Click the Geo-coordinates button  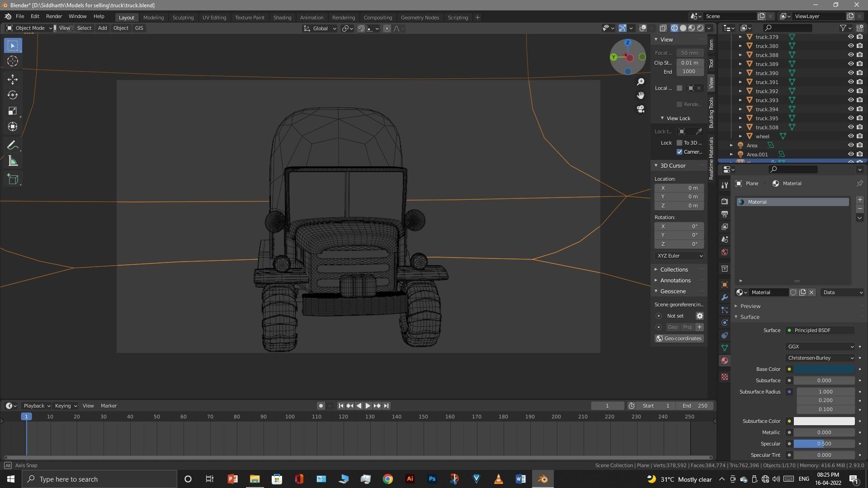pos(679,338)
